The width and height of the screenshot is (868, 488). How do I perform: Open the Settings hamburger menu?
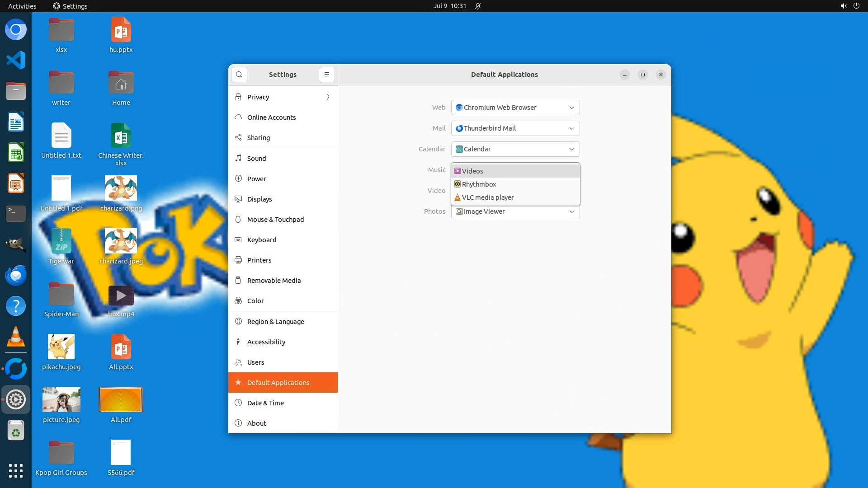tap(326, 75)
